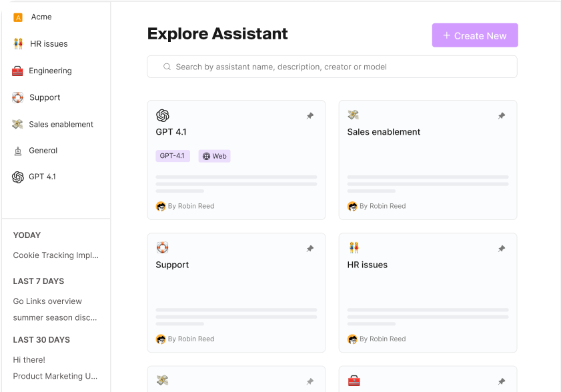Select General in sidebar
The width and height of the screenshot is (561, 392).
43,151
